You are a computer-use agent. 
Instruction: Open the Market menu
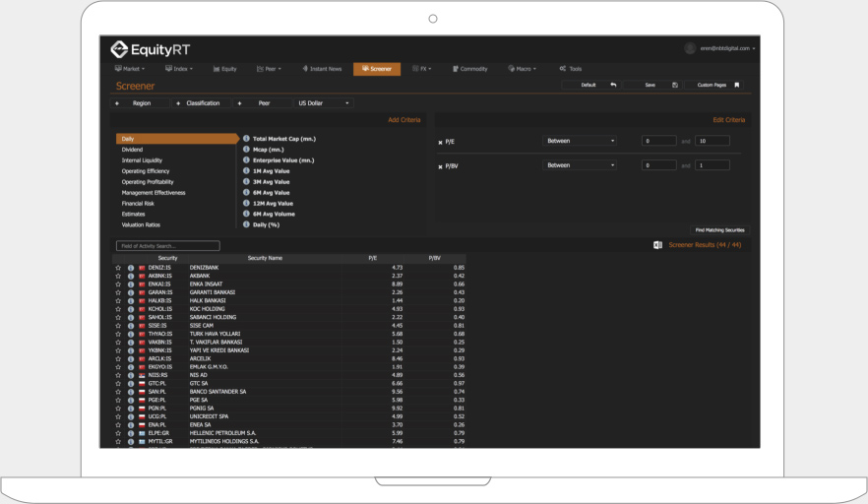tap(130, 69)
